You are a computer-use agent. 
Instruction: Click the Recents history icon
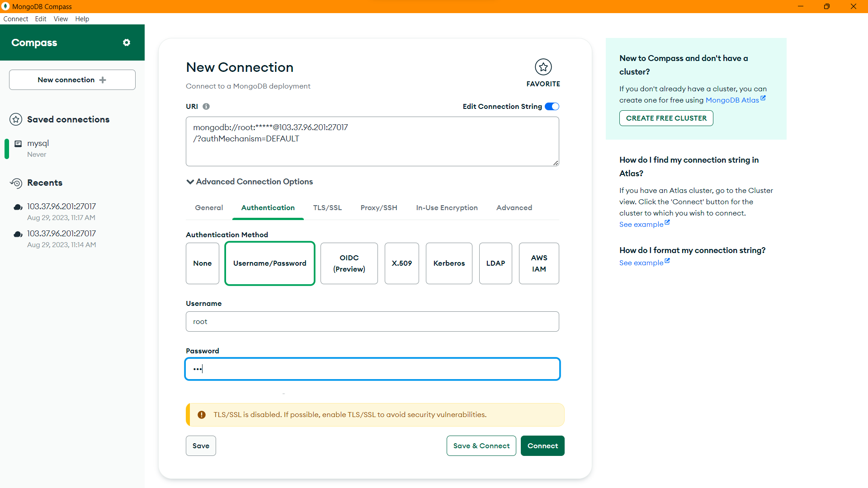[x=16, y=183]
